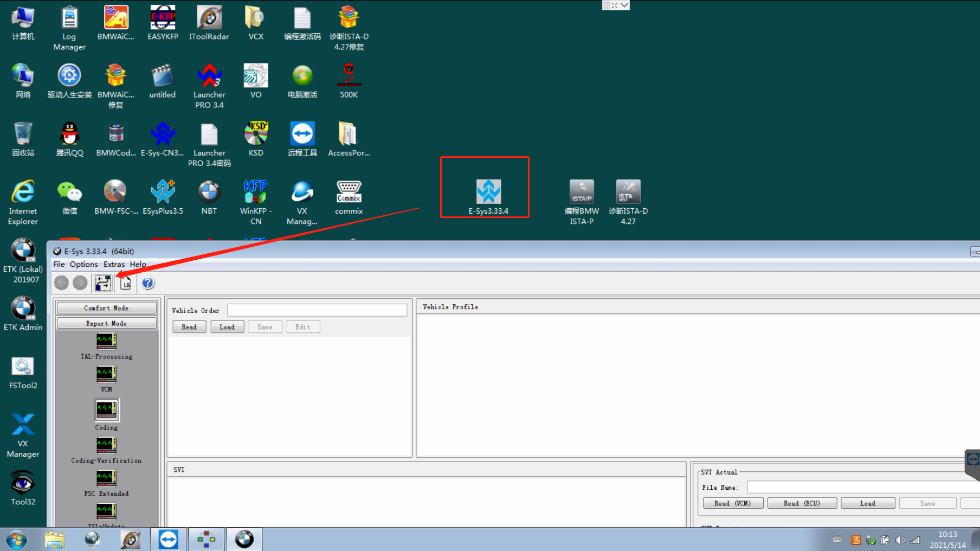980x551 pixels.
Task: Open the Log Manager desktop icon
Action: (x=69, y=28)
